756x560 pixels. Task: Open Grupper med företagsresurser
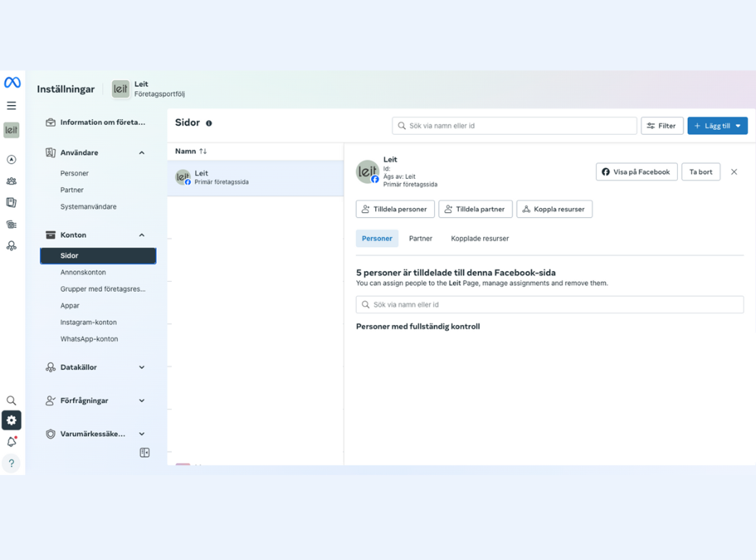(x=103, y=289)
